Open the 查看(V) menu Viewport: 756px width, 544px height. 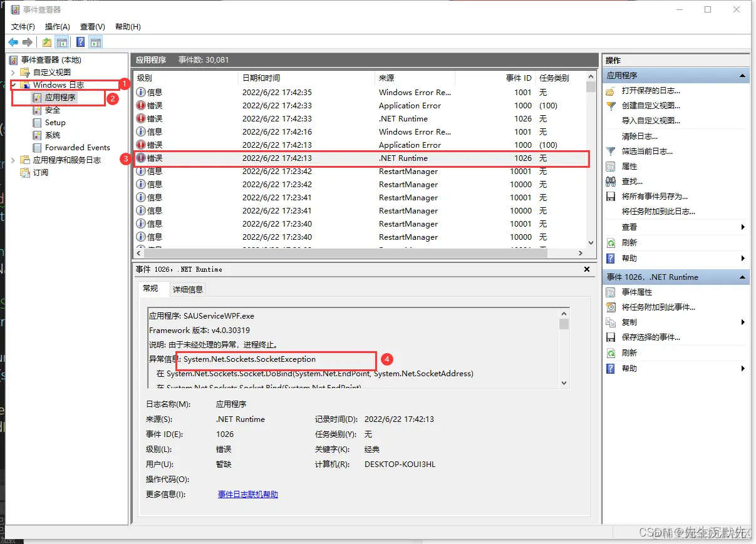click(92, 27)
